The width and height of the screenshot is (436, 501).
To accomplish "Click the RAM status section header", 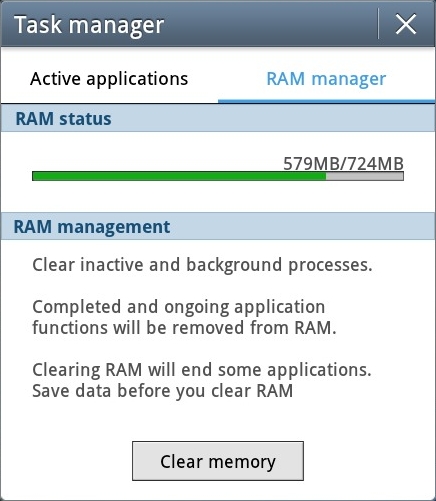I will tap(218, 118).
